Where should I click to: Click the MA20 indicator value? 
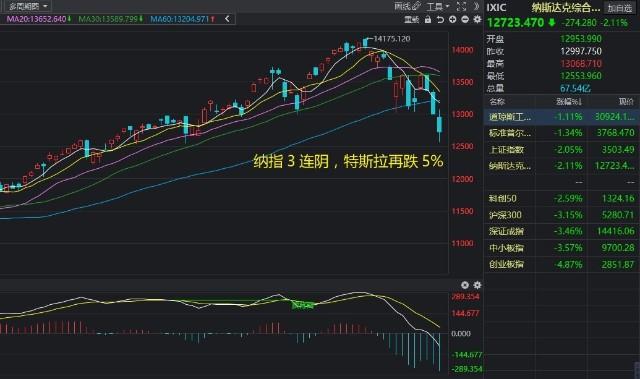click(39, 19)
